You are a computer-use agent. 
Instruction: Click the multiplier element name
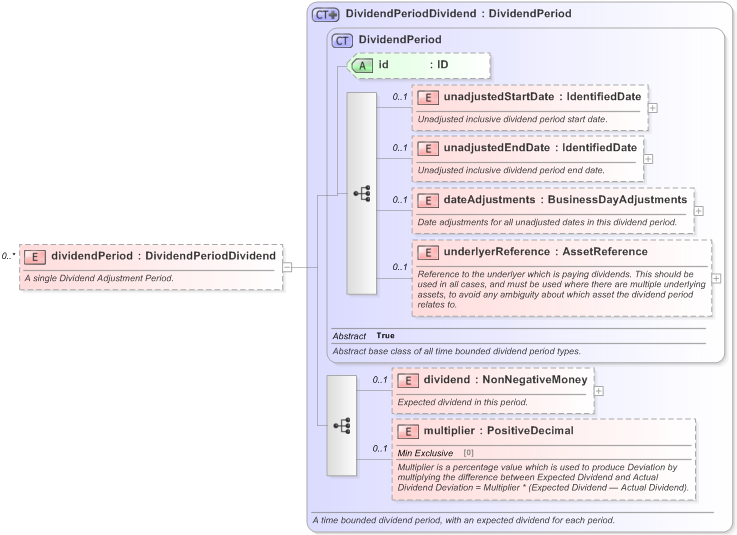[x=449, y=431]
